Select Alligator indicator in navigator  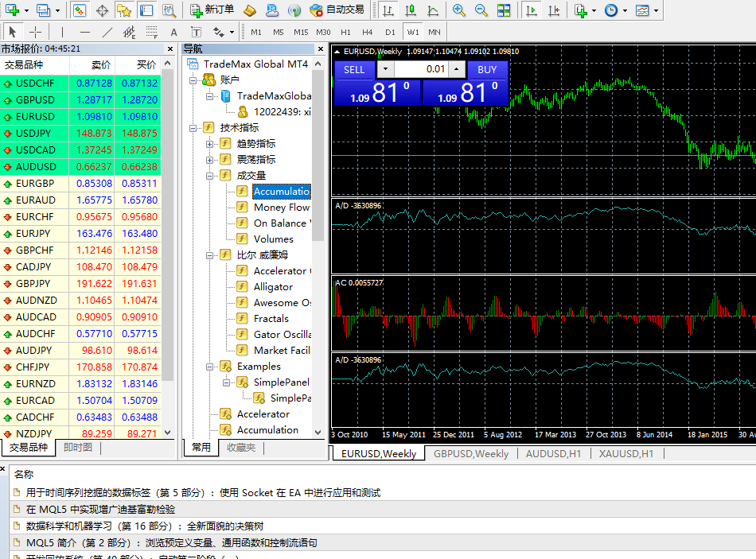(273, 287)
